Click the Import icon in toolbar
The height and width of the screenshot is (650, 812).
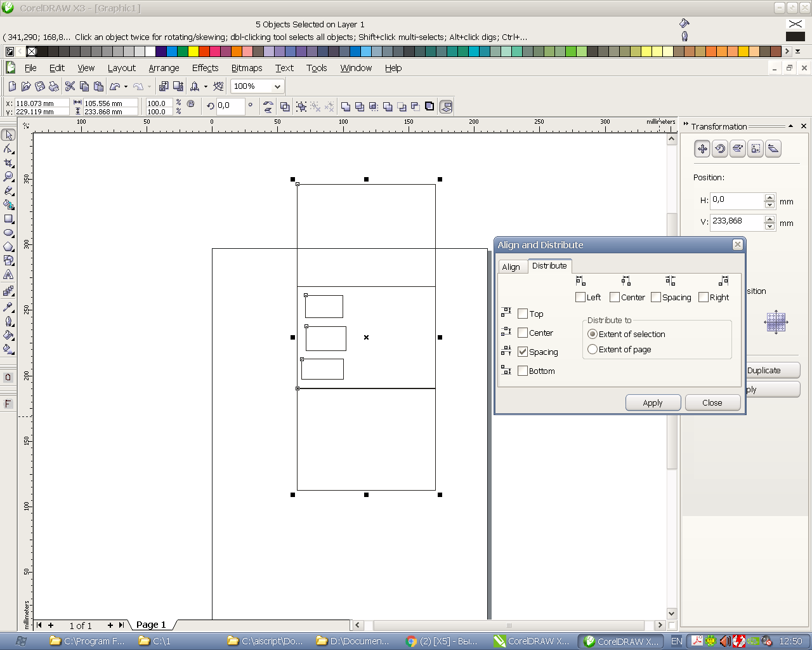pos(164,86)
